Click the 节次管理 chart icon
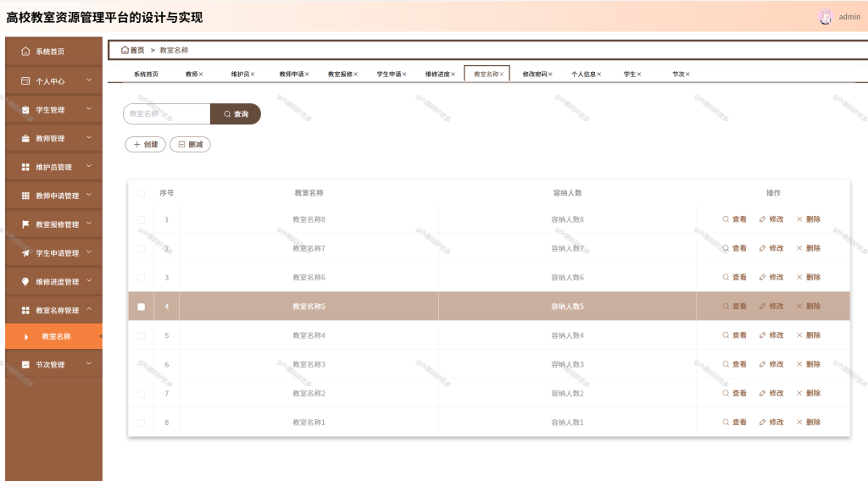This screenshot has width=868, height=481. click(x=25, y=364)
